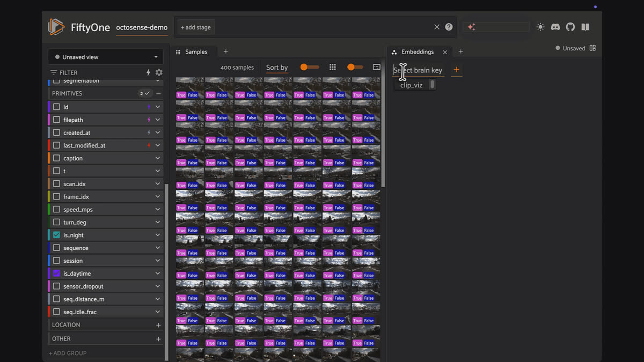Click the 400 samples count text

click(237, 68)
